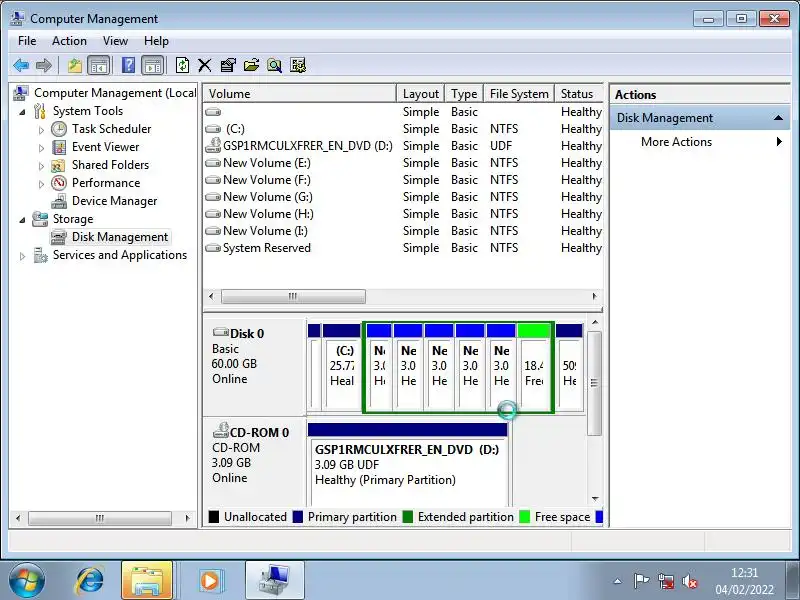Click the Back arrow toolbar icon

(21, 65)
